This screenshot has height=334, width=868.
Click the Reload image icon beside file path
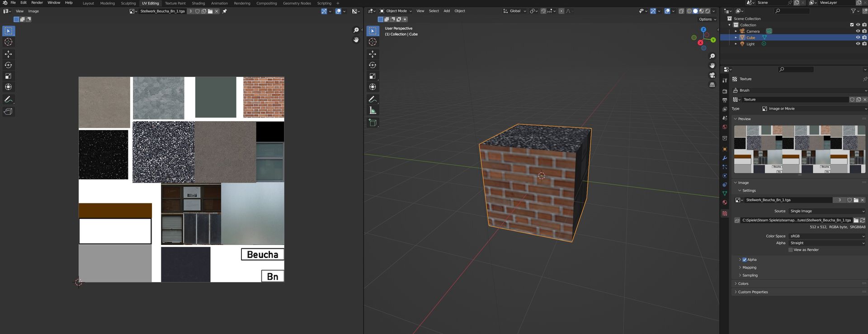[x=862, y=220]
